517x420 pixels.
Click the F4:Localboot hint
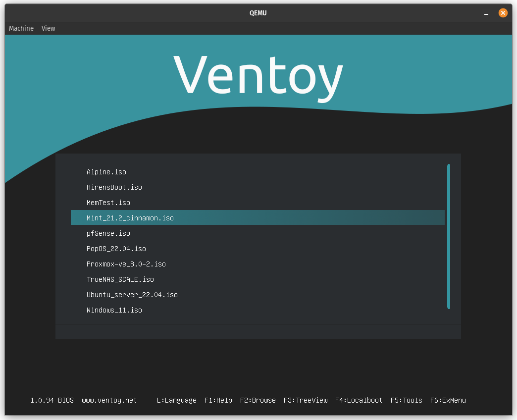359,400
